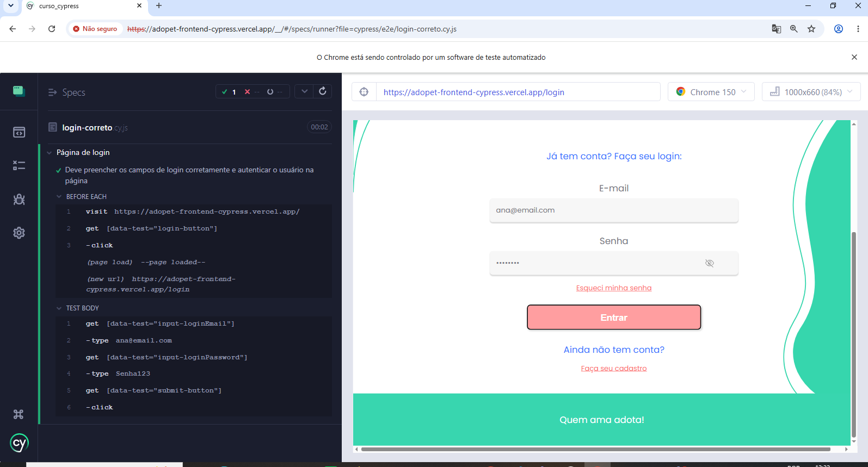The height and width of the screenshot is (467, 868).
Task: Open the Chrome 150 browser dropdown
Action: point(711,92)
